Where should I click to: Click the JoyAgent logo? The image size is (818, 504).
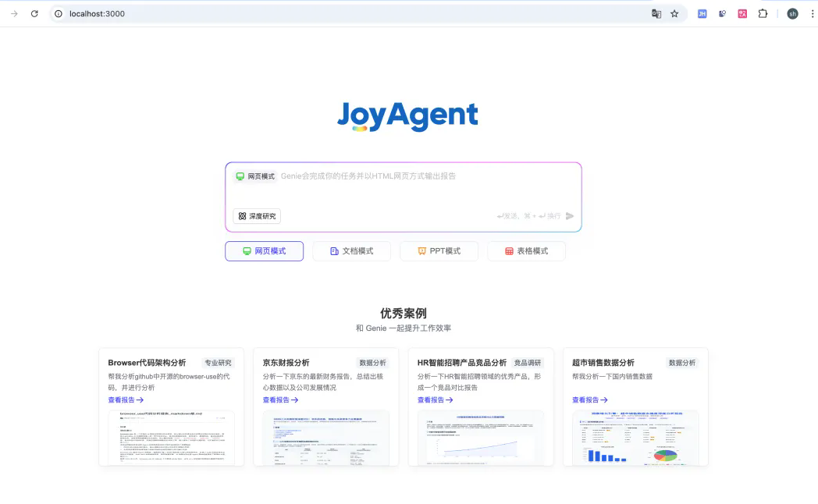point(407,115)
